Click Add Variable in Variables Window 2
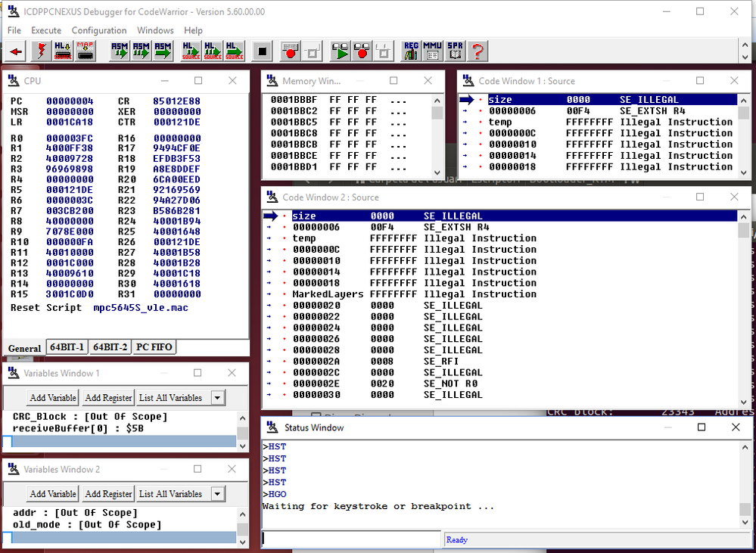Image resolution: width=756 pixels, height=553 pixels. pos(53,494)
